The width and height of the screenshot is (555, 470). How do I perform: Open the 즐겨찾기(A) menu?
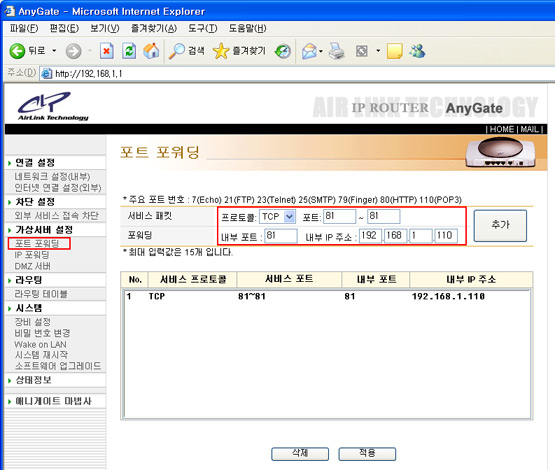154,28
